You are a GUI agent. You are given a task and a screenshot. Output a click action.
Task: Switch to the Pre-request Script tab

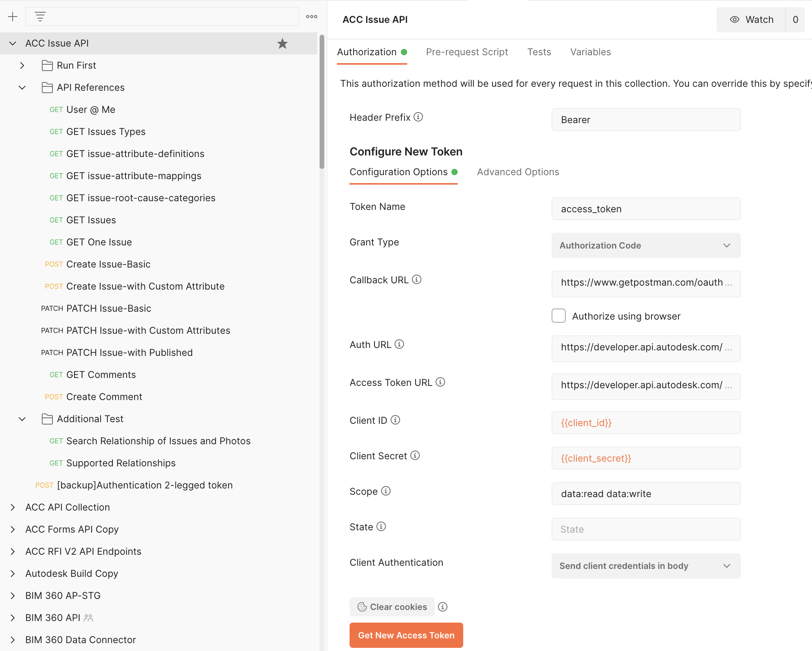pyautogui.click(x=467, y=52)
